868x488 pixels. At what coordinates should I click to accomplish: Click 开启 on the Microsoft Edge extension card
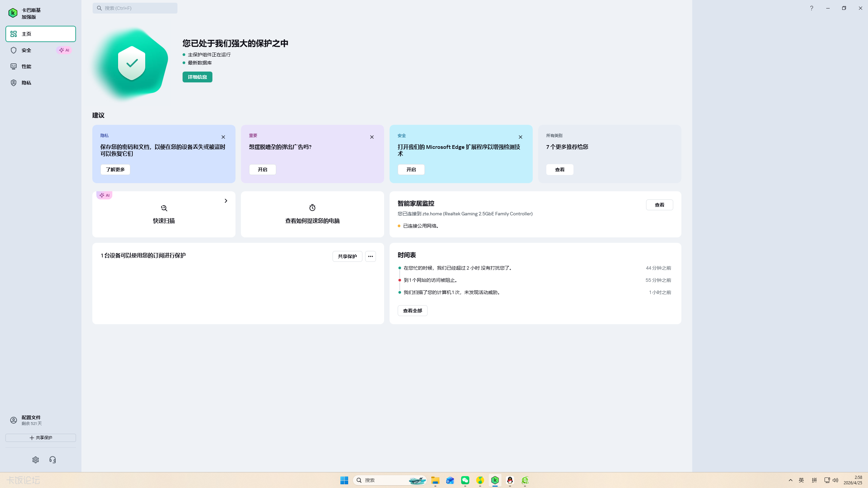(x=411, y=170)
